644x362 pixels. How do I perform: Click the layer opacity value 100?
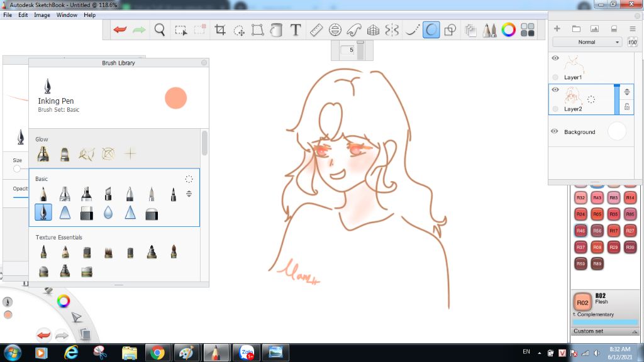tap(632, 42)
